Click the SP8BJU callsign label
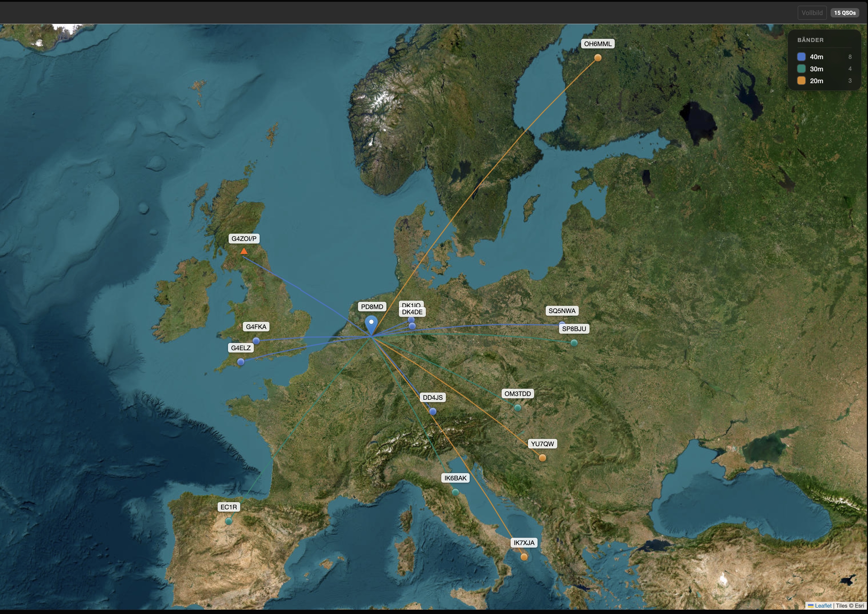 click(574, 329)
